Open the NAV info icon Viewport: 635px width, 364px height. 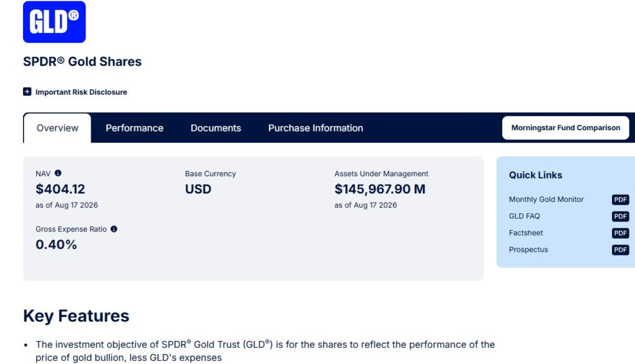[x=58, y=173]
